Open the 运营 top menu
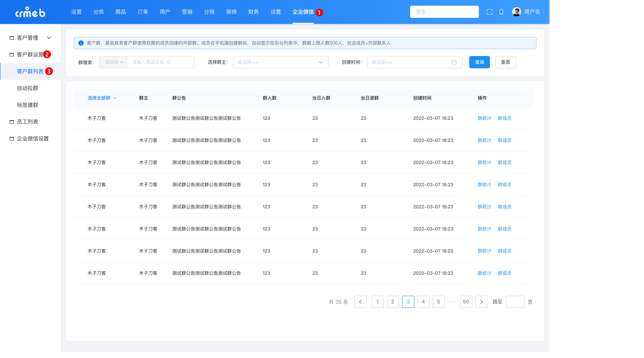644x358 pixels. point(76,12)
